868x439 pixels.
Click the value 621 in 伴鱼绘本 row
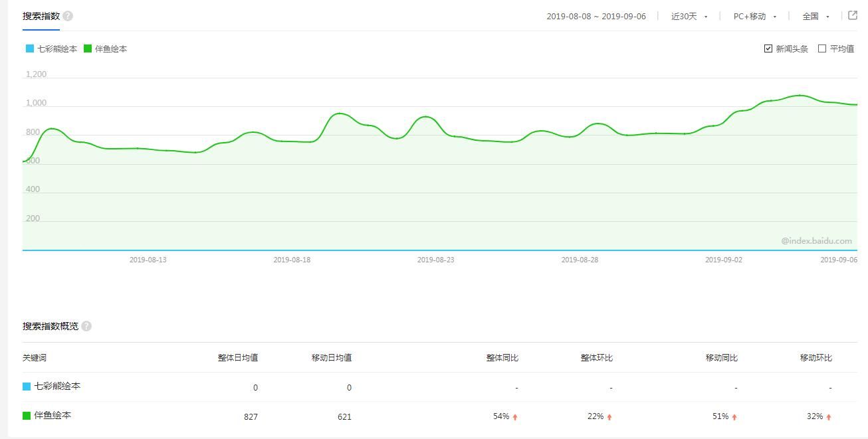coord(344,417)
